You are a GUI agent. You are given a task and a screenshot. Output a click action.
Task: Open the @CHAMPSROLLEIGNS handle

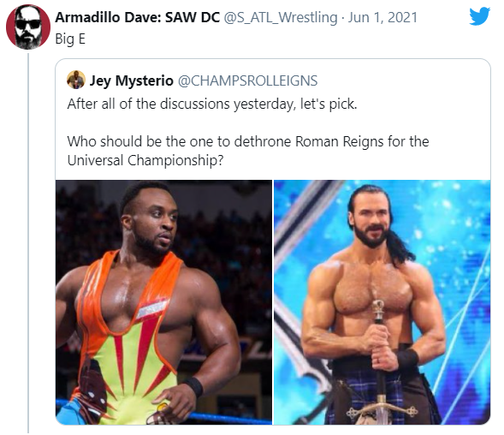click(247, 80)
